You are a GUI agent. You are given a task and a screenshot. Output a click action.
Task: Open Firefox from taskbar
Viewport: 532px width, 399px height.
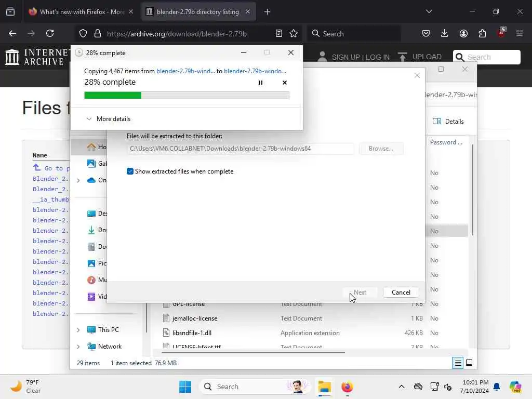point(347,387)
